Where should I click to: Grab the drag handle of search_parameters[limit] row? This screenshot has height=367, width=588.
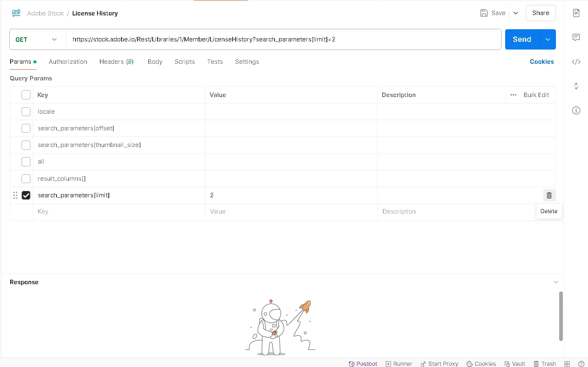[15, 195]
